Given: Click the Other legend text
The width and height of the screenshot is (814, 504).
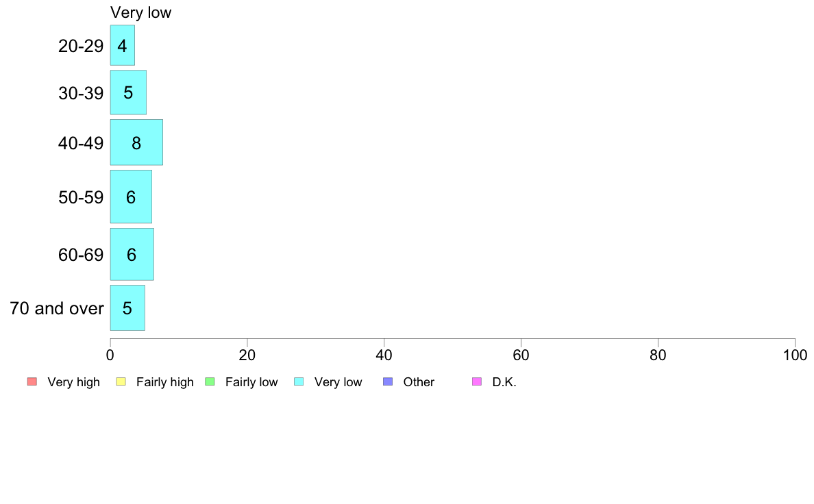Looking at the screenshot, I should pyautogui.click(x=419, y=382).
